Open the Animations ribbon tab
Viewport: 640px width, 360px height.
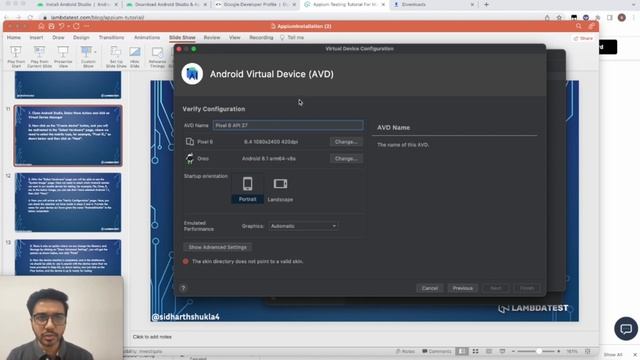[147, 38]
